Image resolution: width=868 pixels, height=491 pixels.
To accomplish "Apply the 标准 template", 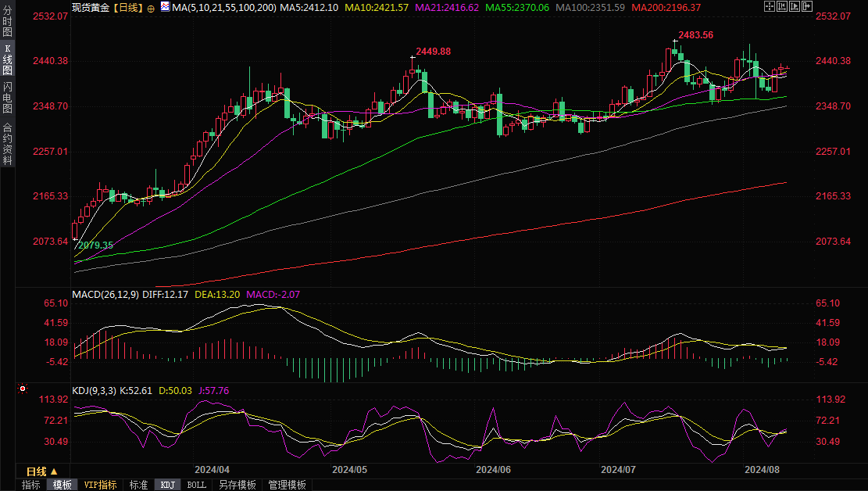I will (x=138, y=485).
